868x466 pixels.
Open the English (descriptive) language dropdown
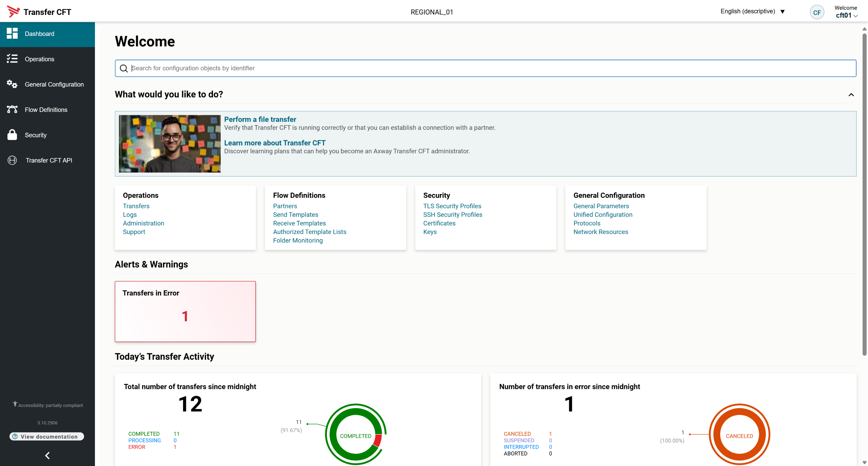(x=752, y=12)
